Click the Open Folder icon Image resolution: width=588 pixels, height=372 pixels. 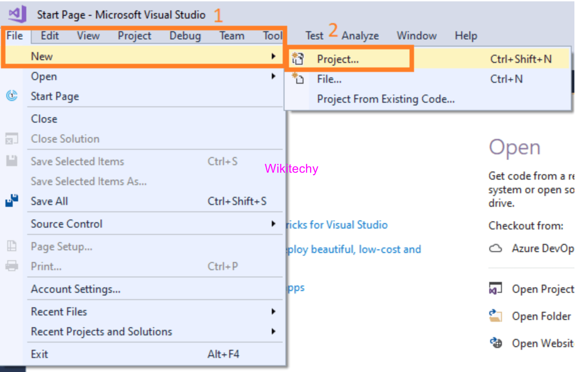496,316
